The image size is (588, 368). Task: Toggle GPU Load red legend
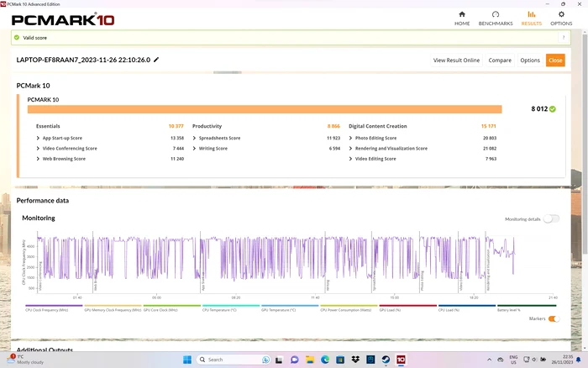408,308
